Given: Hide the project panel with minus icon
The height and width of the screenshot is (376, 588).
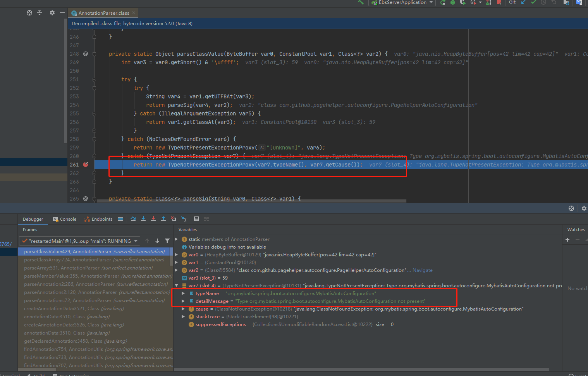Looking at the screenshot, I should click(62, 13).
